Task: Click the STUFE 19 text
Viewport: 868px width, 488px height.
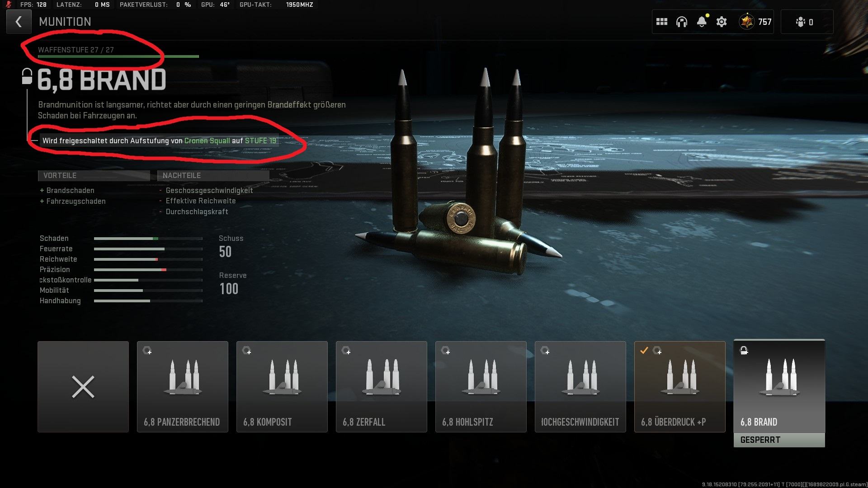Action: [260, 141]
